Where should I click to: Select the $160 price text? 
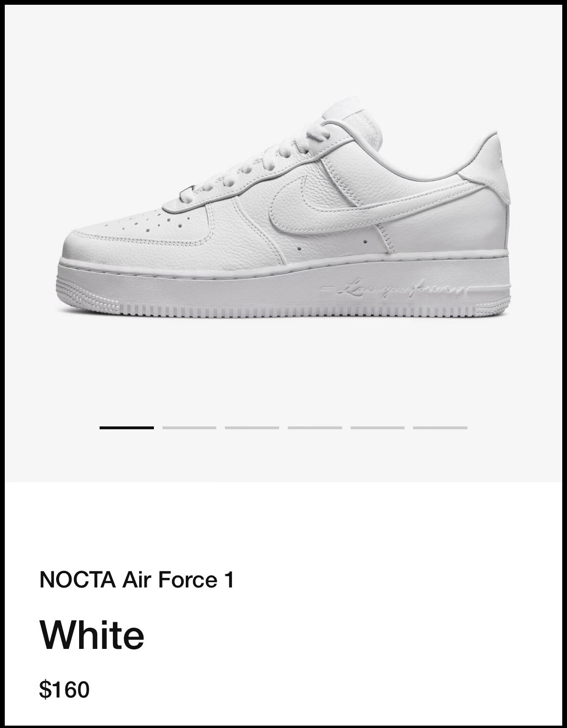pyautogui.click(x=64, y=689)
